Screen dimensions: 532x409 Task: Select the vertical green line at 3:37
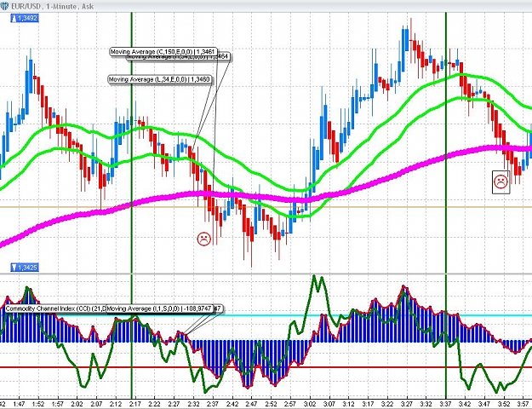click(x=446, y=204)
